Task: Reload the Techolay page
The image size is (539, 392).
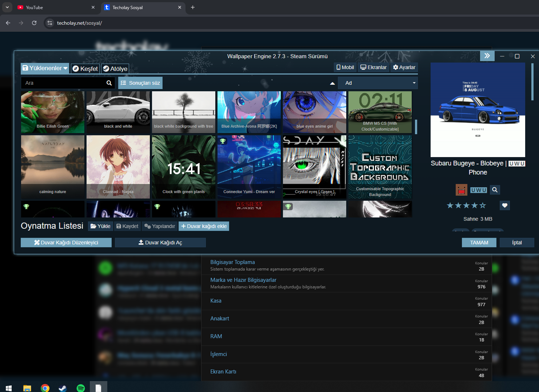Action: click(34, 23)
